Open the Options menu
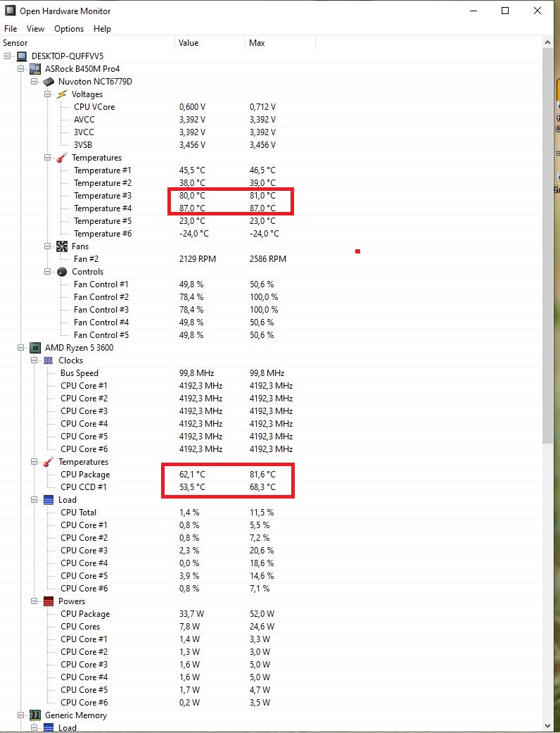Image resolution: width=560 pixels, height=733 pixels. [x=69, y=29]
